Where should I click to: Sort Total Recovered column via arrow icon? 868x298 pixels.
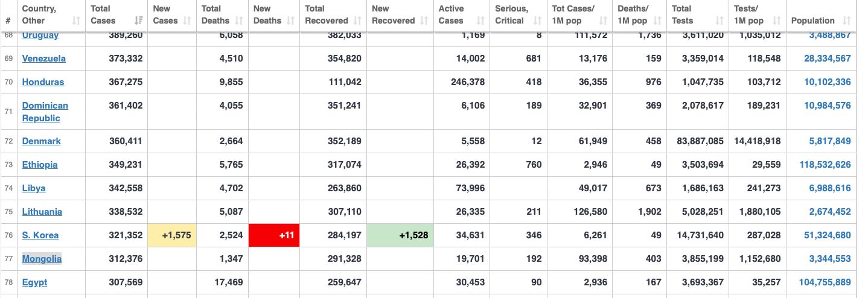(x=357, y=21)
